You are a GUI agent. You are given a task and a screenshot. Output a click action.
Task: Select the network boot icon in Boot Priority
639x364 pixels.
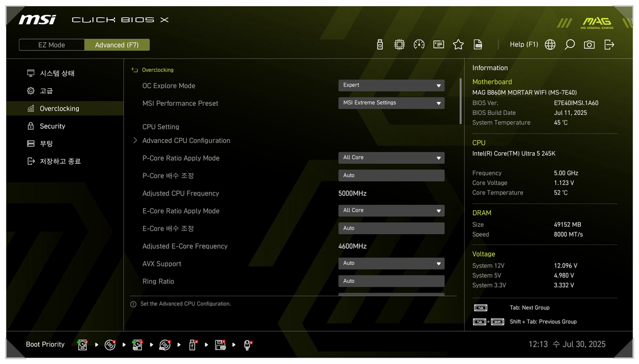pyautogui.click(x=247, y=345)
